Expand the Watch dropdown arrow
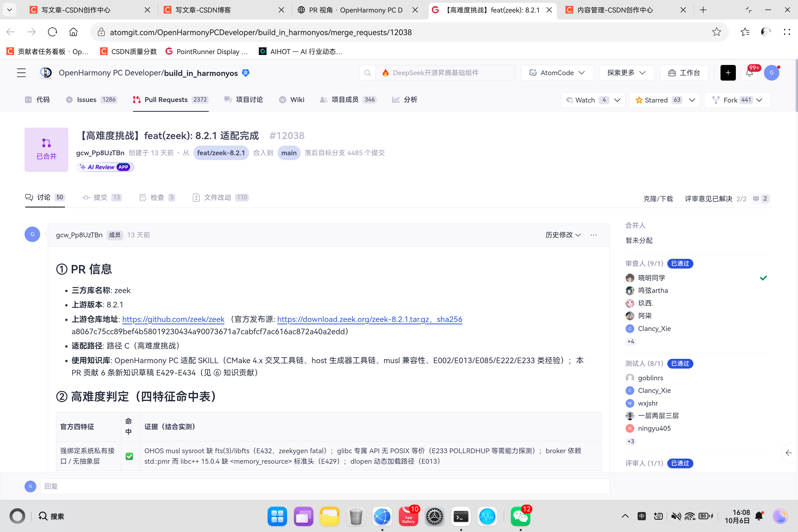Image resolution: width=798 pixels, height=532 pixels. point(617,100)
